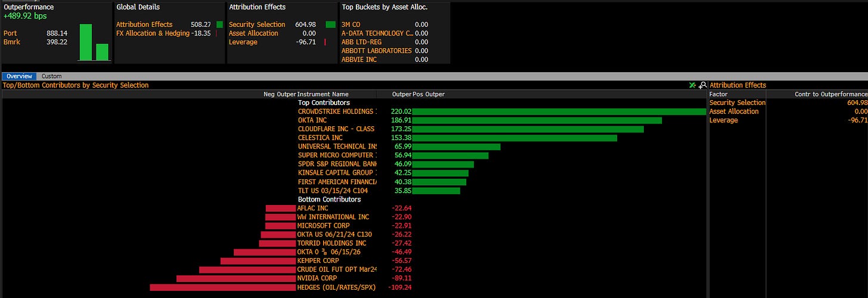Export to Excel using the green X icon

[692, 85]
